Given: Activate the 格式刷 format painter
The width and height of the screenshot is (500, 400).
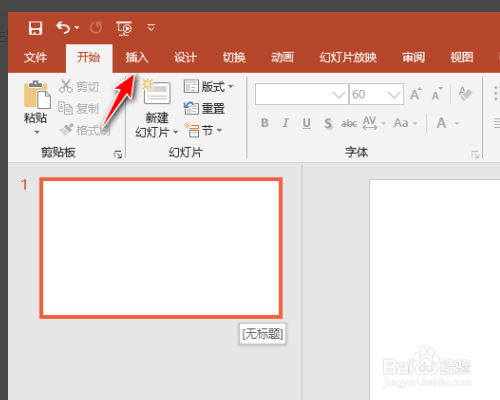Looking at the screenshot, I should click(x=85, y=130).
